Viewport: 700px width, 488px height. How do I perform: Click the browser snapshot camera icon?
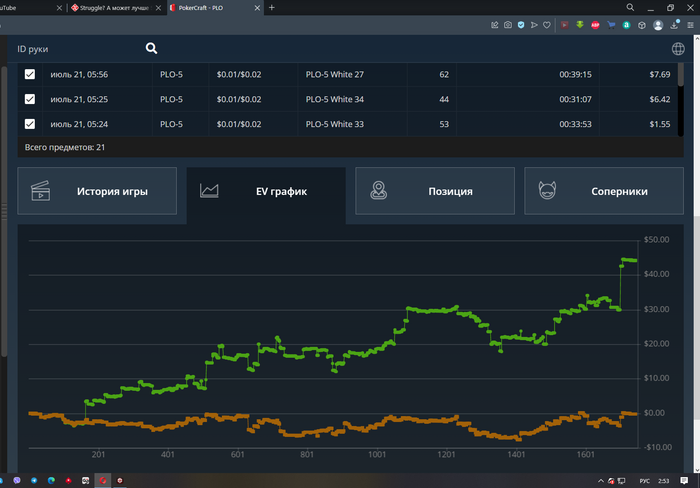(508, 24)
